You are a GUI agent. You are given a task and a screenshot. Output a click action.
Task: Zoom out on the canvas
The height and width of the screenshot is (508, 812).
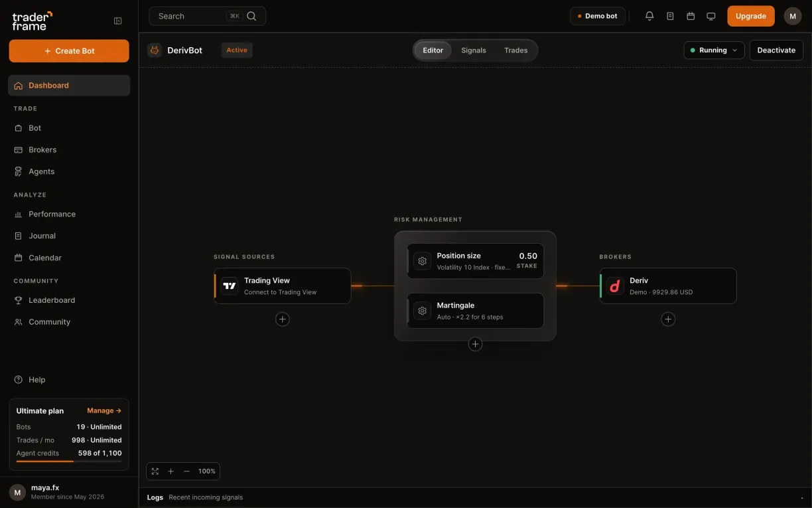pos(186,471)
